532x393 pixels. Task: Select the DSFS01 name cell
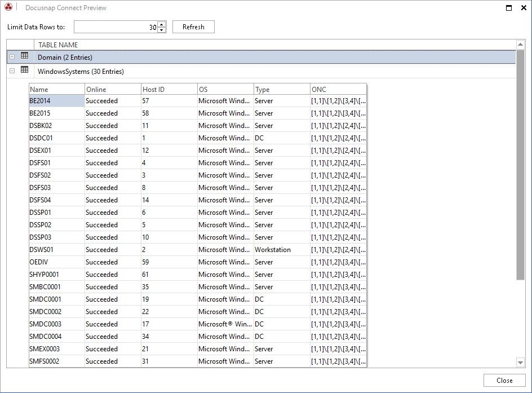click(x=57, y=162)
